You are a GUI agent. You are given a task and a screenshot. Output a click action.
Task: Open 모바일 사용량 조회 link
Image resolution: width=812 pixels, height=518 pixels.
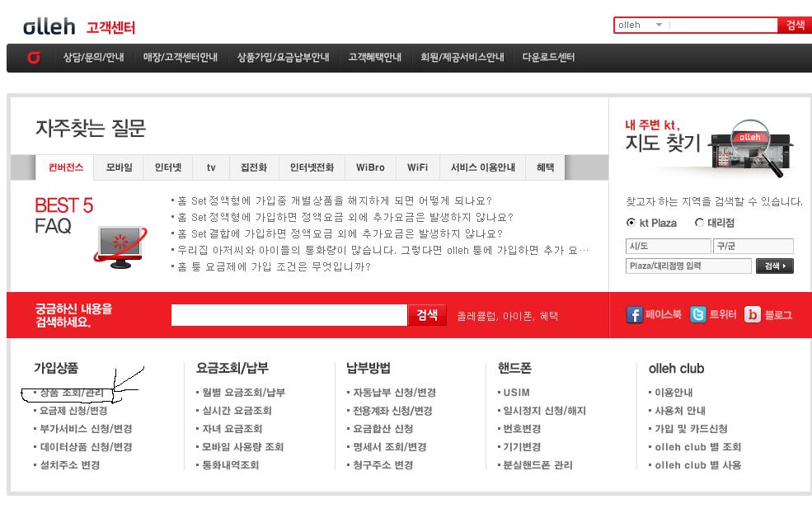click(243, 447)
